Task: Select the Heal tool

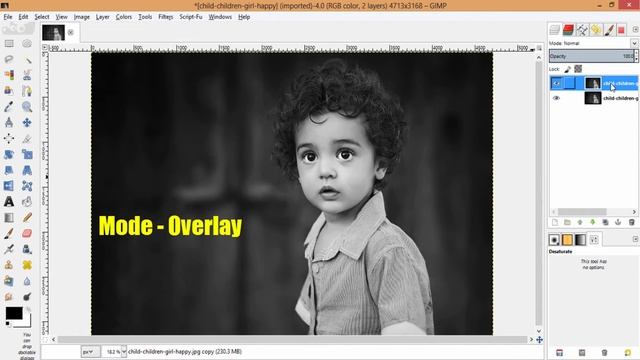Action: (x=27, y=265)
